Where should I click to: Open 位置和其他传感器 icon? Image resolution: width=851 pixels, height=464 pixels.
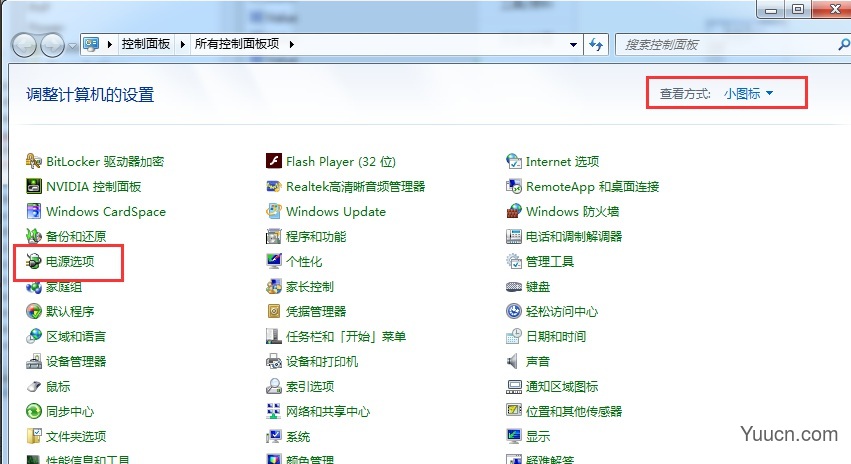click(513, 411)
